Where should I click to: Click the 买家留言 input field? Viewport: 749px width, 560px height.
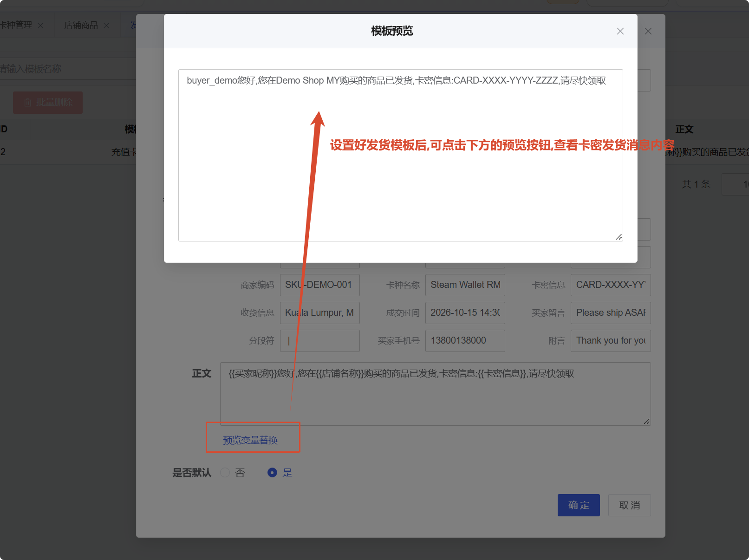tap(611, 313)
